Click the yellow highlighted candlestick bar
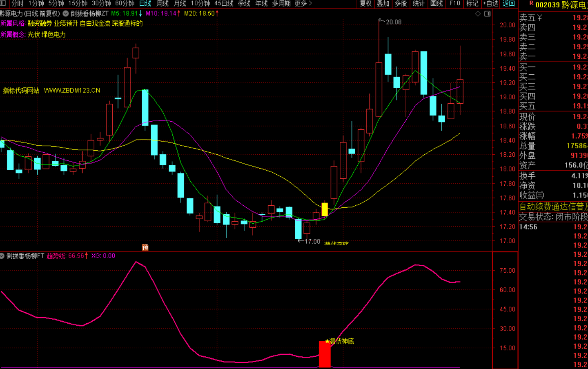This screenshot has height=369, width=588. click(325, 209)
